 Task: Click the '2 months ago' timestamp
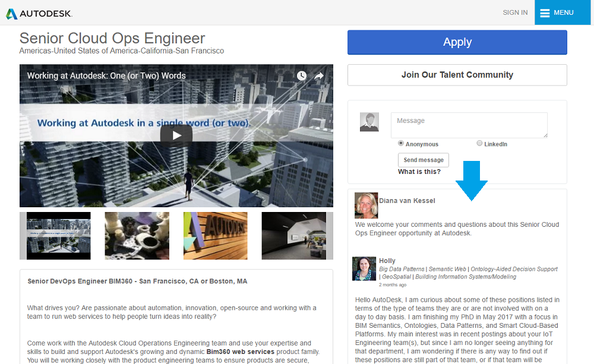click(x=393, y=285)
